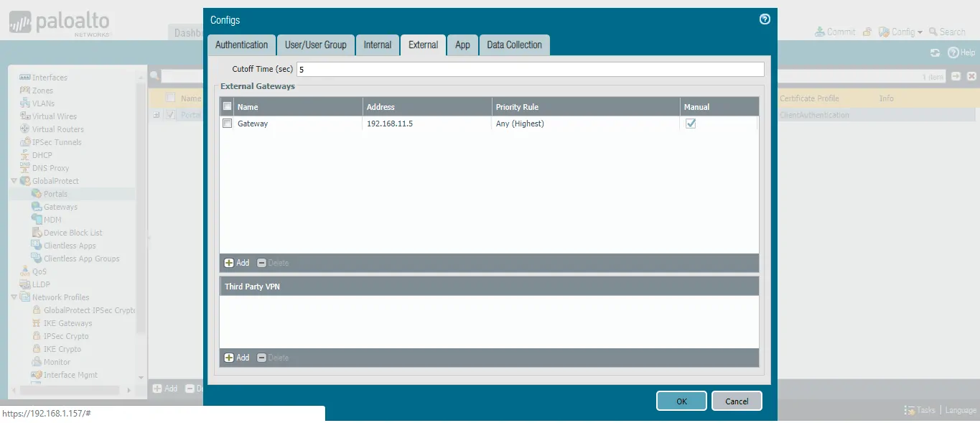Switch to the Data Collection tab

click(x=514, y=45)
